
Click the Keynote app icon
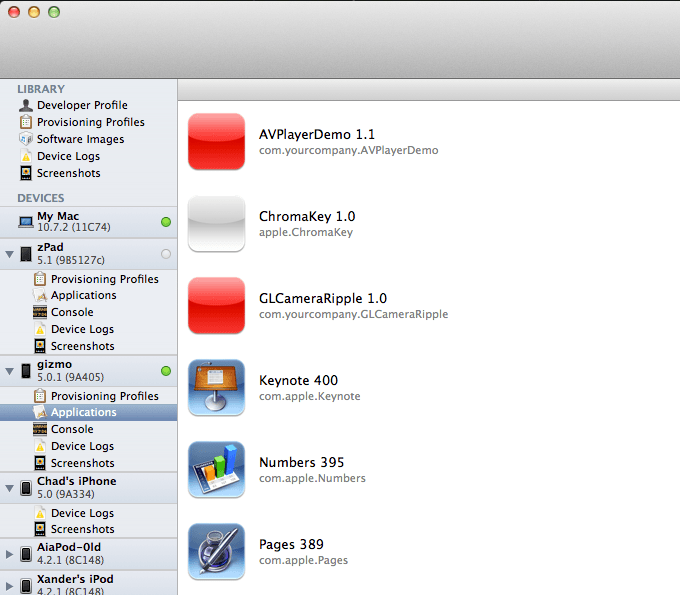(216, 388)
